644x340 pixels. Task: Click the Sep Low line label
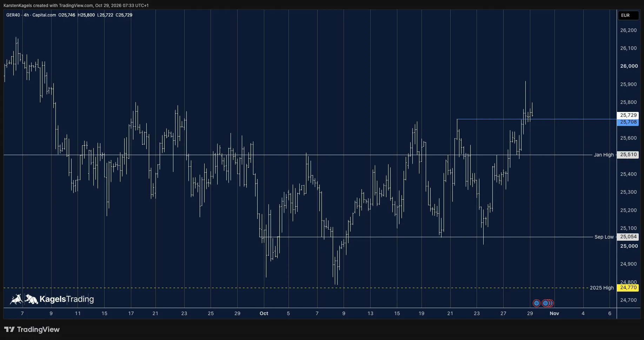(604, 237)
